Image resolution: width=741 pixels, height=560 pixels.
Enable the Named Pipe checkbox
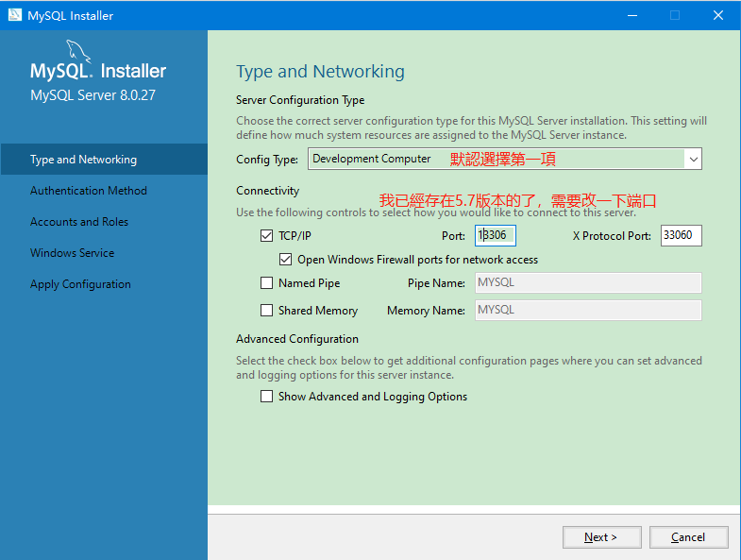(x=266, y=283)
